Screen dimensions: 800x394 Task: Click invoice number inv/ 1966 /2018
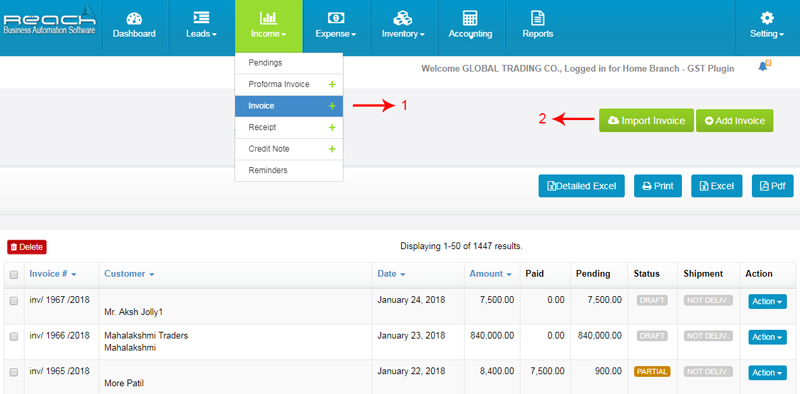tap(60, 336)
